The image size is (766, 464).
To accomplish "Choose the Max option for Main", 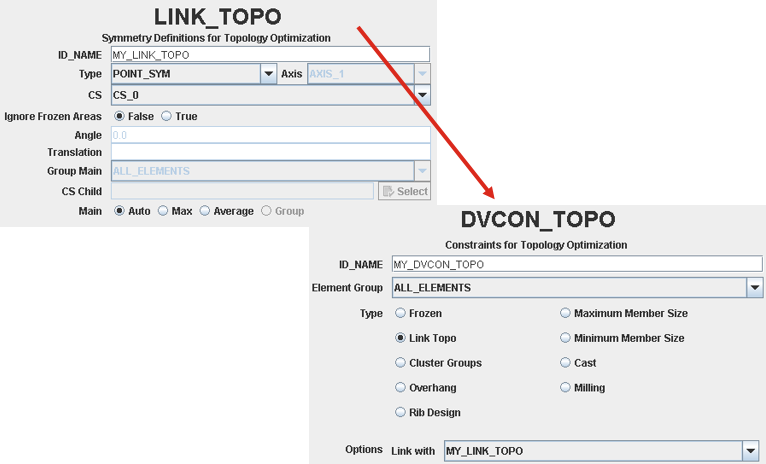I will point(163,211).
